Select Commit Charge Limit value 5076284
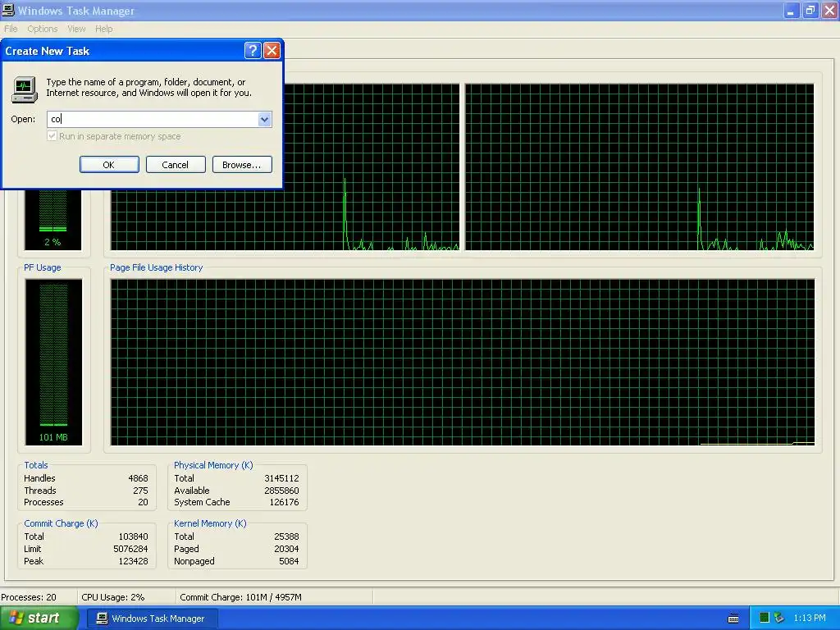 [x=130, y=549]
